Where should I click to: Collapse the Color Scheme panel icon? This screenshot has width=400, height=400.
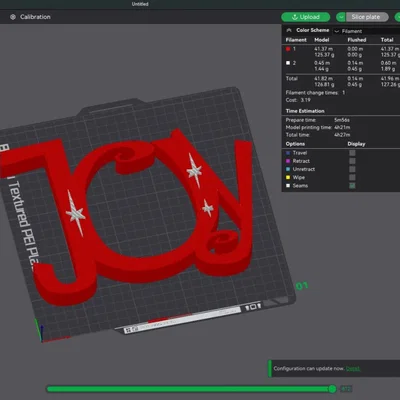coord(289,30)
